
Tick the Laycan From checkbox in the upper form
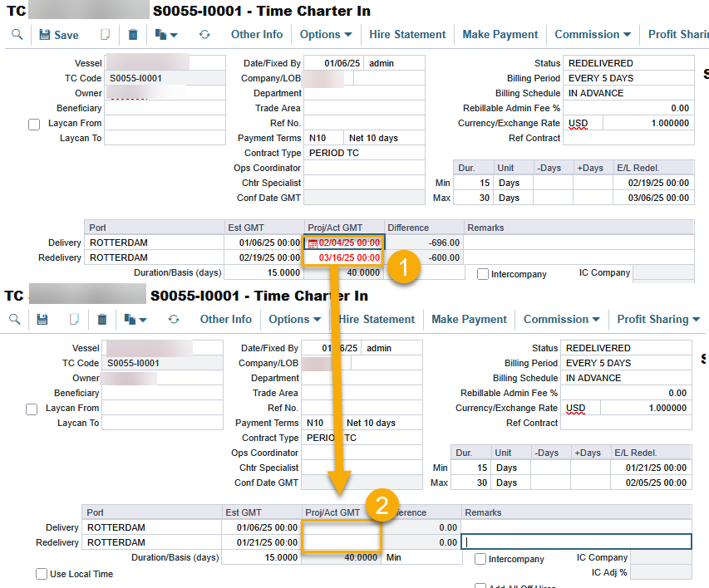coord(34,124)
